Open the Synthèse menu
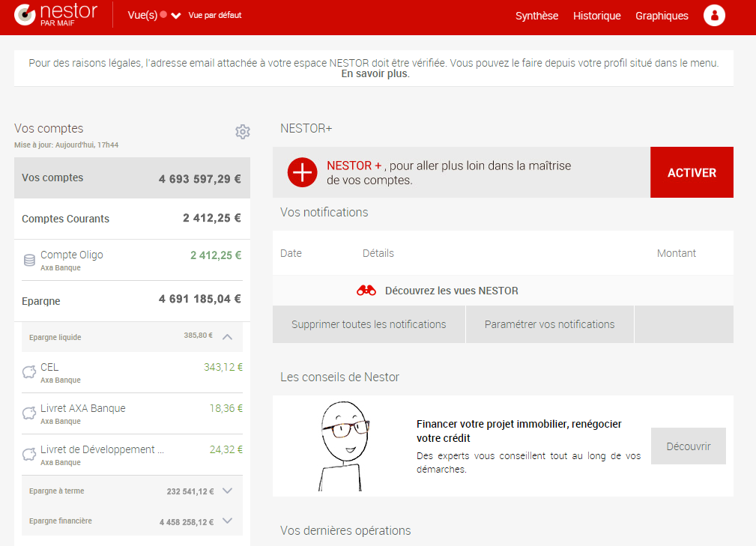This screenshot has height=546, width=756. 536,15
